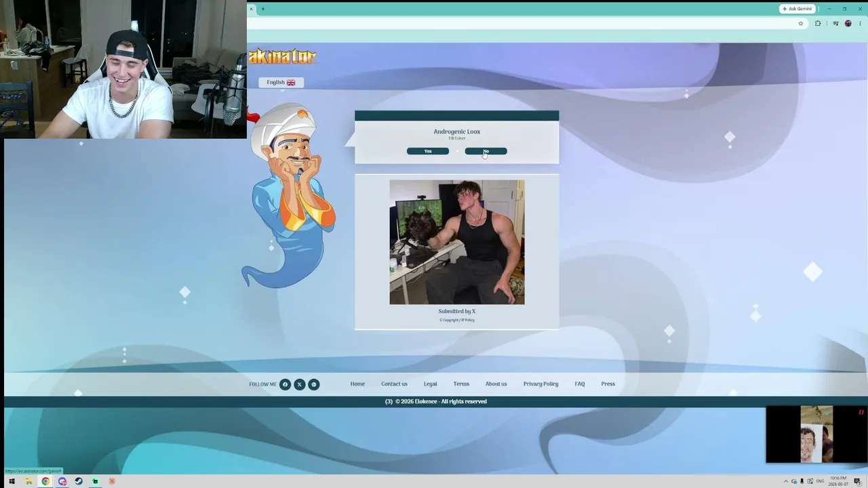Image resolution: width=868 pixels, height=488 pixels.
Task: Open the Chrome three-dot menu
Action: [860, 24]
